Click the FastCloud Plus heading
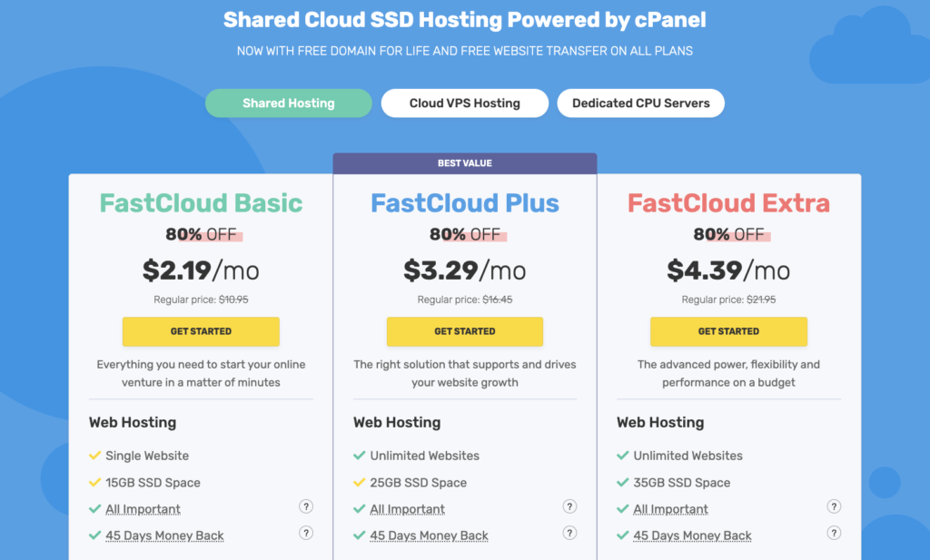930x560 pixels. 465,203
